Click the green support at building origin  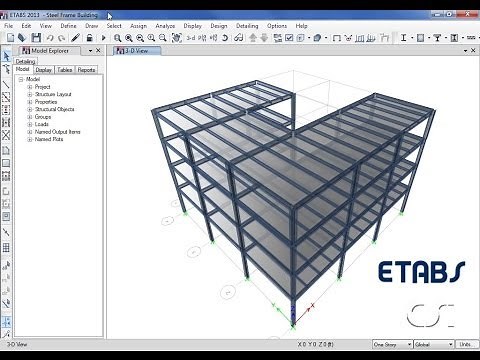293,327
